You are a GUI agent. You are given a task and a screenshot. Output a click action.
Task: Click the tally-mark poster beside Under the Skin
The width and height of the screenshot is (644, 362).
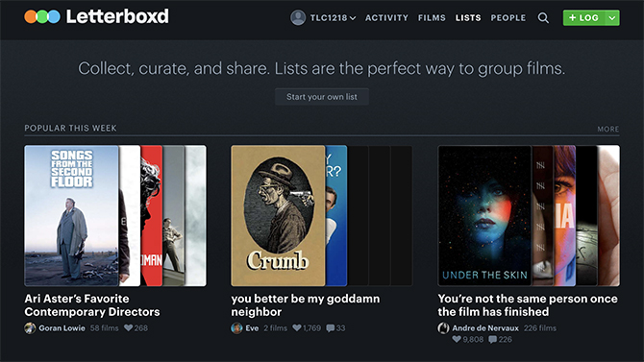coord(542,215)
